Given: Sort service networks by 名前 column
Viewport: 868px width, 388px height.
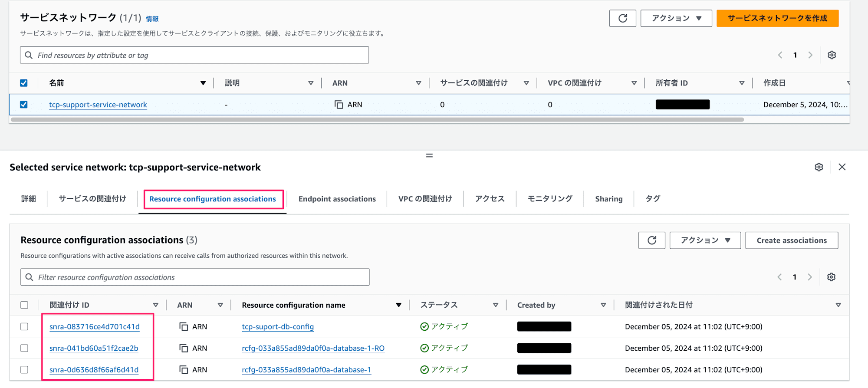Looking at the screenshot, I should [203, 83].
